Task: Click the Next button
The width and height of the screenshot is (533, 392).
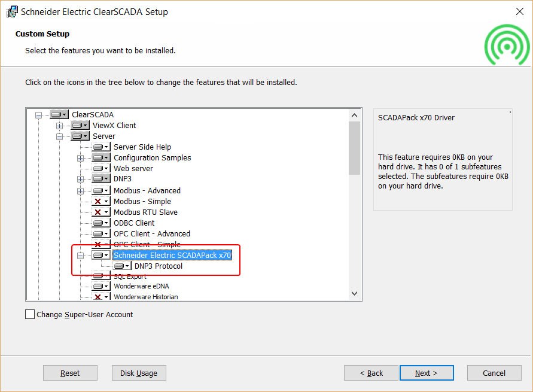Action: [427, 373]
